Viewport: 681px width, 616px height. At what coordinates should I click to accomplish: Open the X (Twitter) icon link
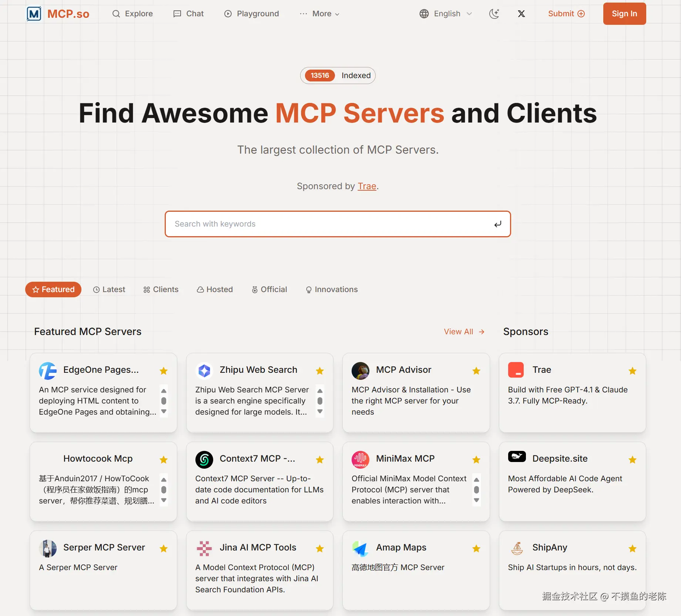[x=521, y=14]
